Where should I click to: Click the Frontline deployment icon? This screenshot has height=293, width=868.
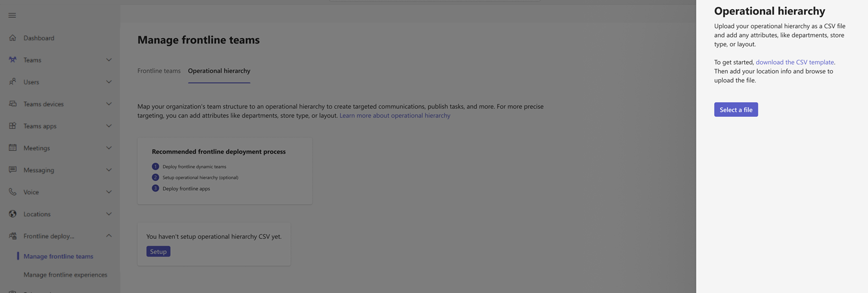pyautogui.click(x=12, y=236)
